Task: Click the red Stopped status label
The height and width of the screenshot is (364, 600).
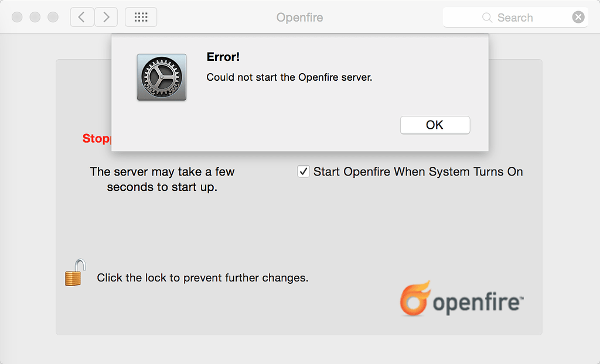Action: 97,139
